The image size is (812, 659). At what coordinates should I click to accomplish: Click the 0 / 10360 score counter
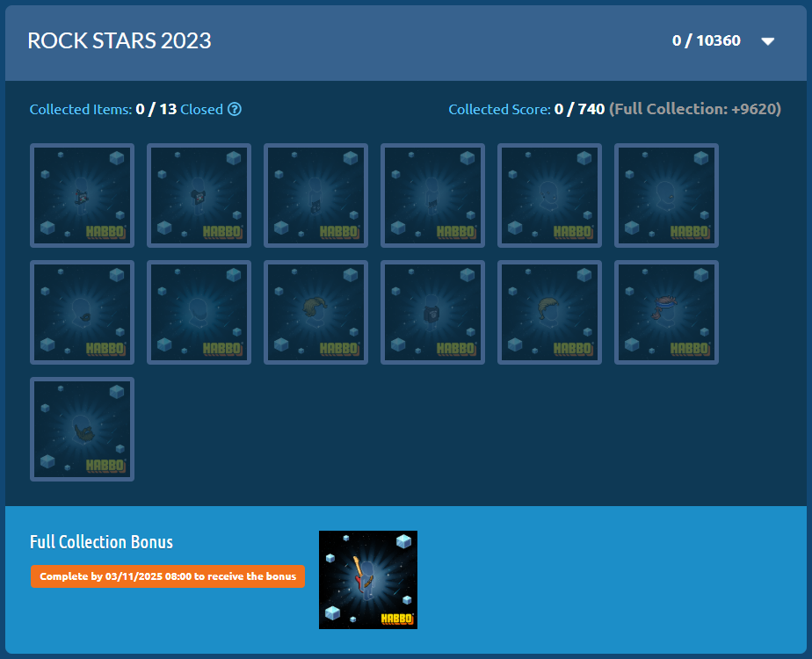tap(706, 41)
